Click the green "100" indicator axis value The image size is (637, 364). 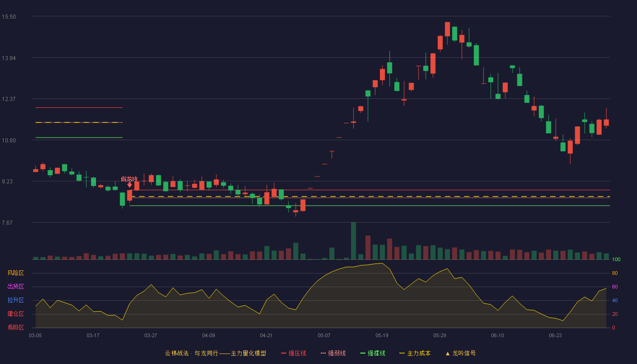pos(616,260)
